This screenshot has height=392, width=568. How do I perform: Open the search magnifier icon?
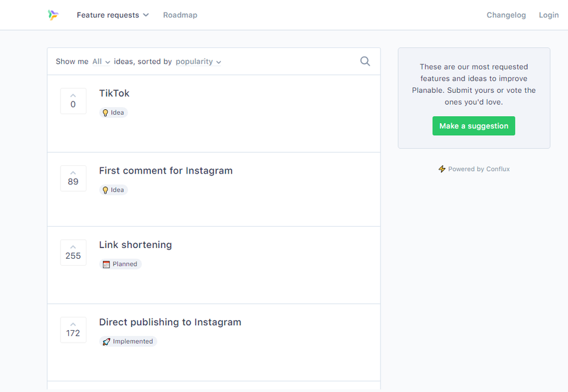[365, 61]
